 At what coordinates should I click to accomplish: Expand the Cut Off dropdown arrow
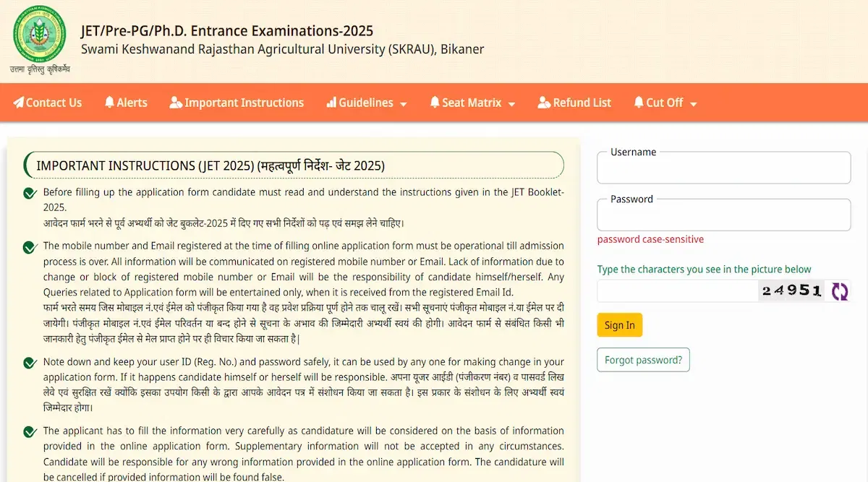point(693,104)
